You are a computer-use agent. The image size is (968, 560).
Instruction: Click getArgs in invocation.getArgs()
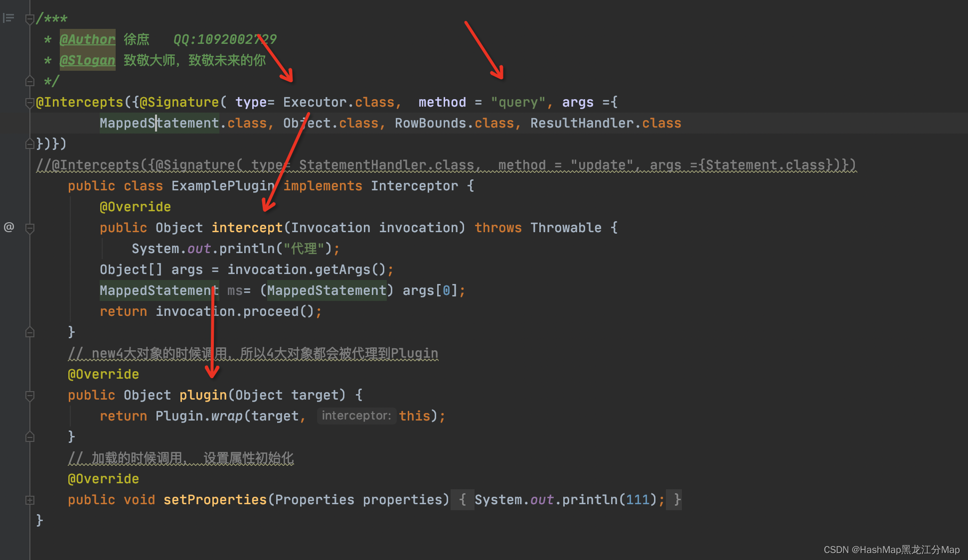click(342, 270)
